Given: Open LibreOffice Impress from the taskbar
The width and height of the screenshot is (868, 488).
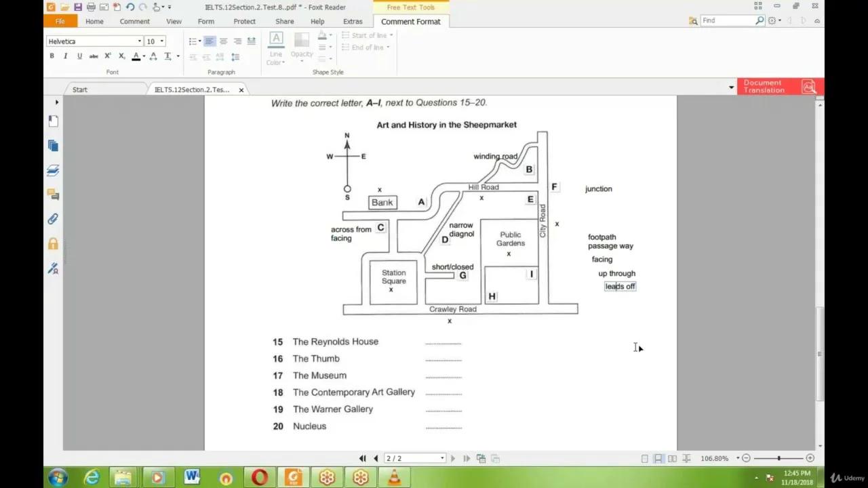Looking at the screenshot, I should coord(326,478).
